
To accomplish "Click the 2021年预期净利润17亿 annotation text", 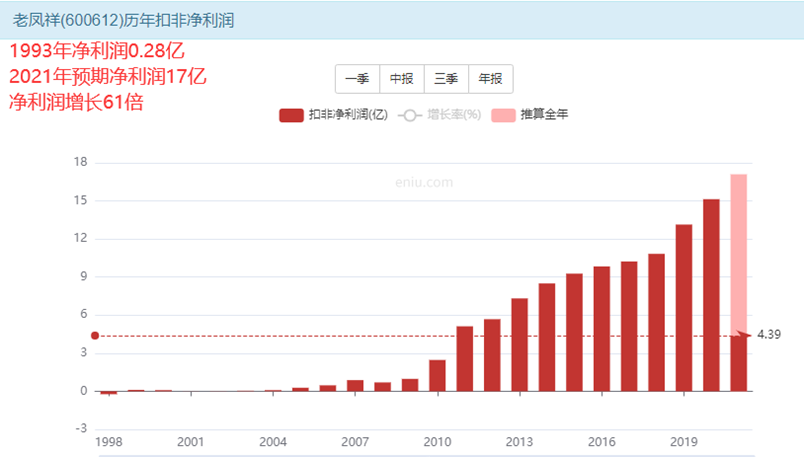I will tap(108, 76).
